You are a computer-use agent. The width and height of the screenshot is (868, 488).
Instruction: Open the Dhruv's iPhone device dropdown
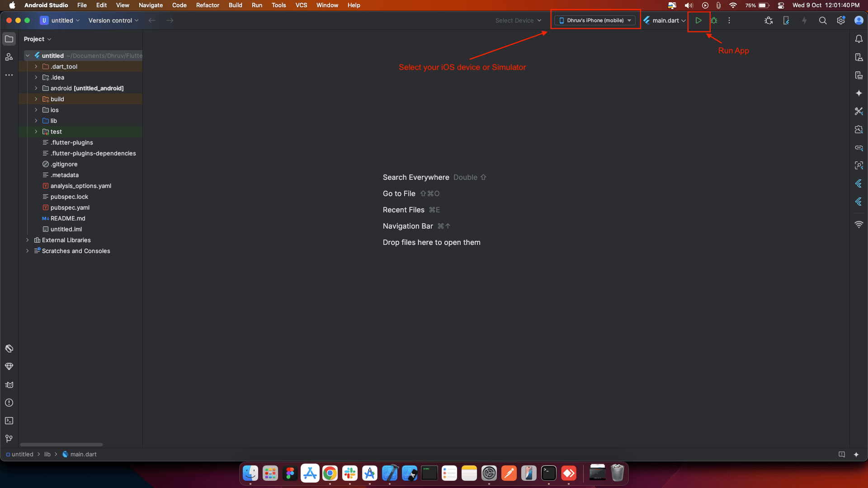pos(595,20)
